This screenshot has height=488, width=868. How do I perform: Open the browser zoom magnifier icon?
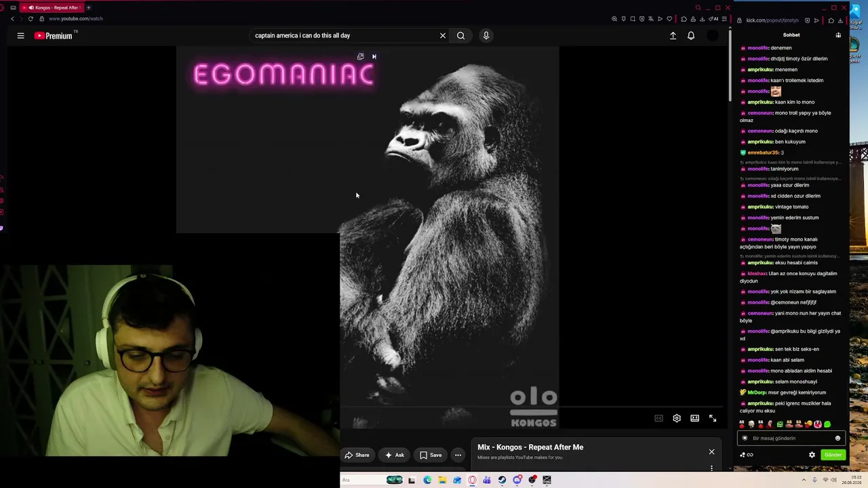(614, 19)
